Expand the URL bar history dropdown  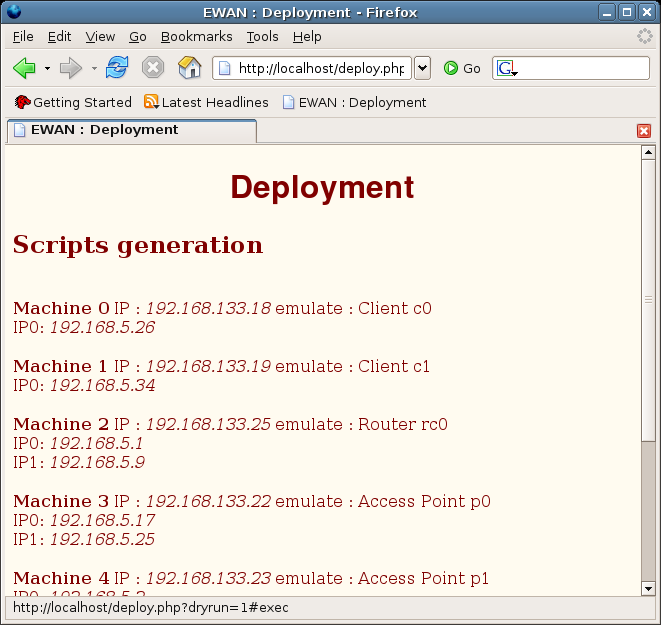pyautogui.click(x=422, y=68)
